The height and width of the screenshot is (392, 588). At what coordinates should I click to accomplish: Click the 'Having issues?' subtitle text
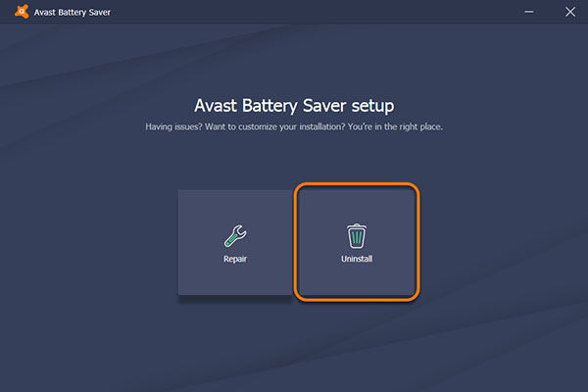click(294, 126)
